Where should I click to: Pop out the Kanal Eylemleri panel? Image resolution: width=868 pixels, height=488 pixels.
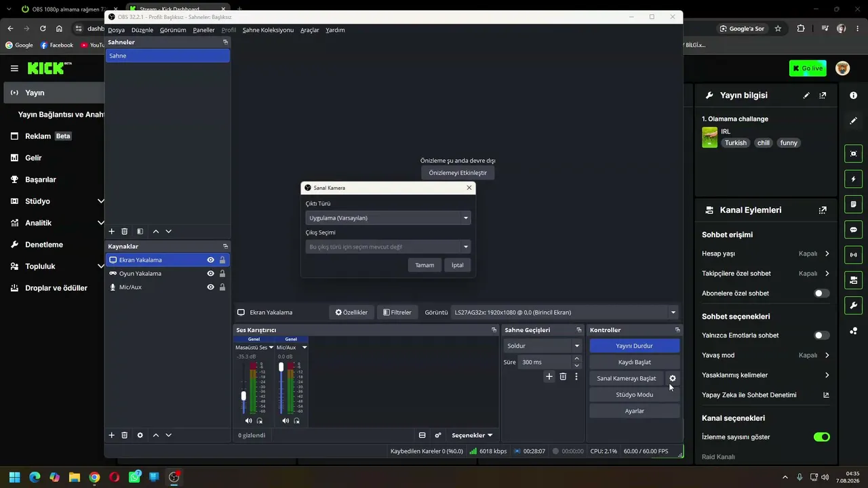tap(823, 210)
